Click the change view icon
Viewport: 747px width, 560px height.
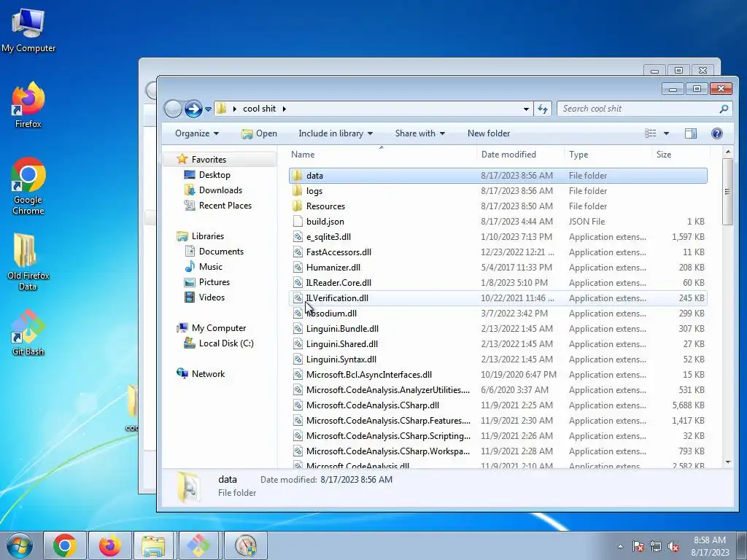[x=651, y=134]
